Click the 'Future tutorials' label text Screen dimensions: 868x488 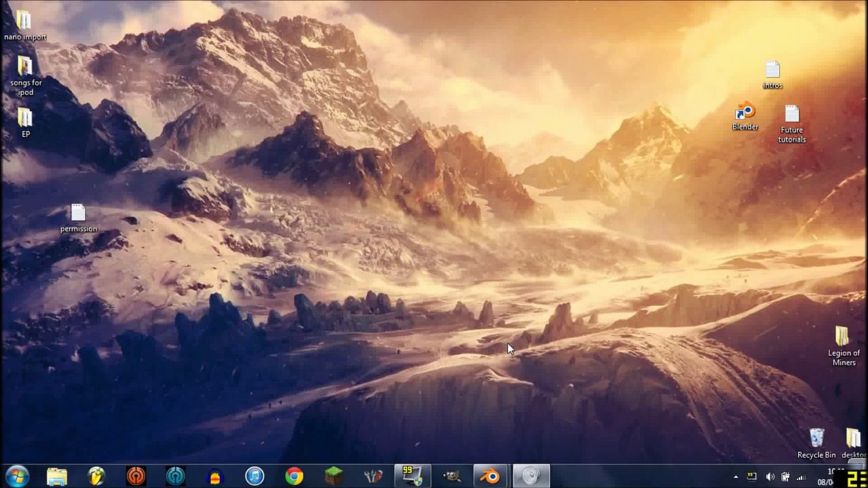[x=792, y=135]
